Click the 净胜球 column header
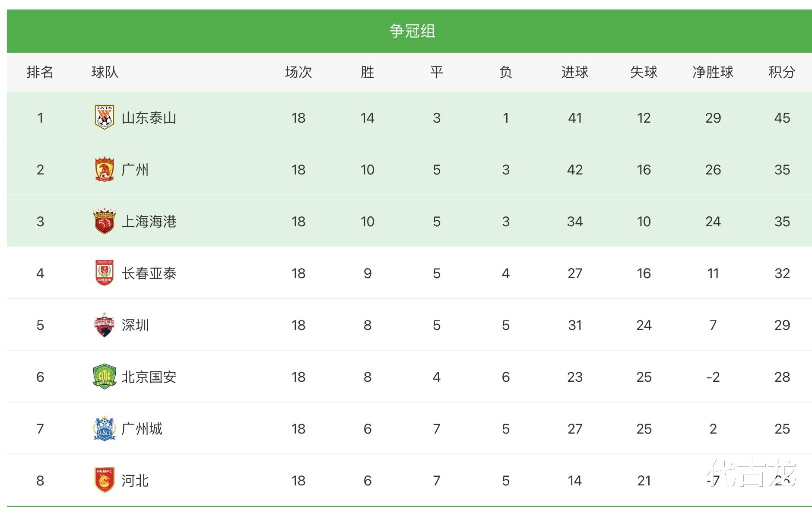Image resolution: width=812 pixels, height=507 pixels. point(713,72)
